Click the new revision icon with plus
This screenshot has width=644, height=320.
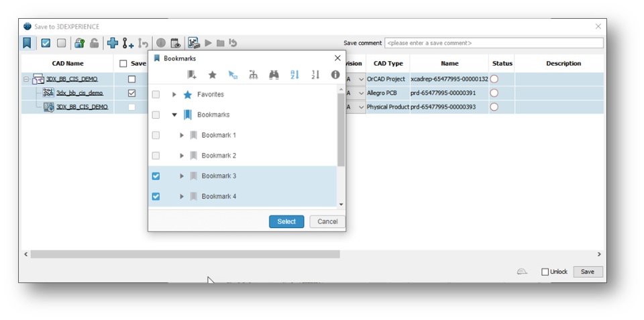click(128, 43)
